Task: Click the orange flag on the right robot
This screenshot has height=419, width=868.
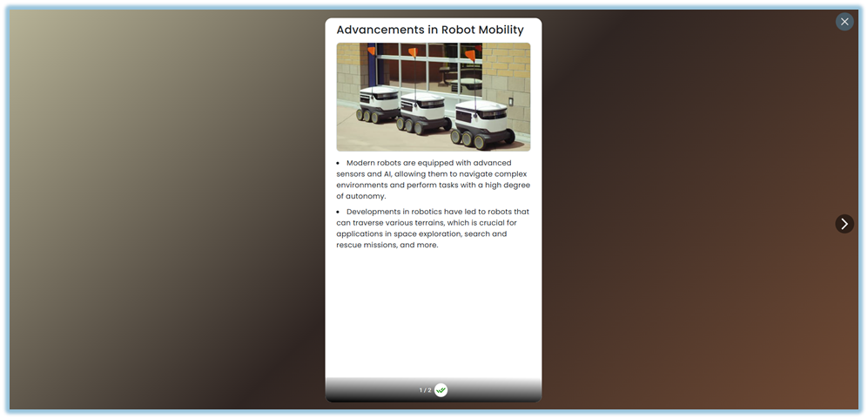Action: tap(470, 56)
